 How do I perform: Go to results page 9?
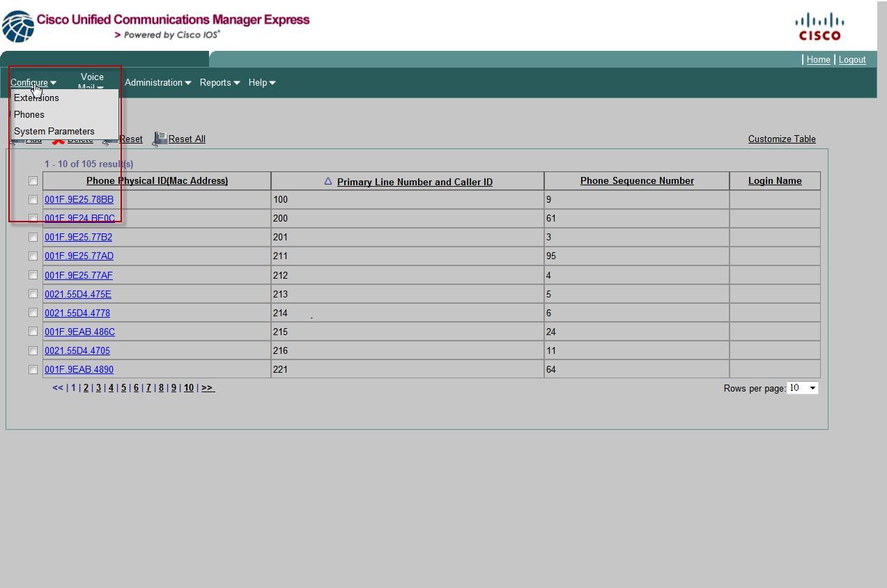pyautogui.click(x=173, y=388)
